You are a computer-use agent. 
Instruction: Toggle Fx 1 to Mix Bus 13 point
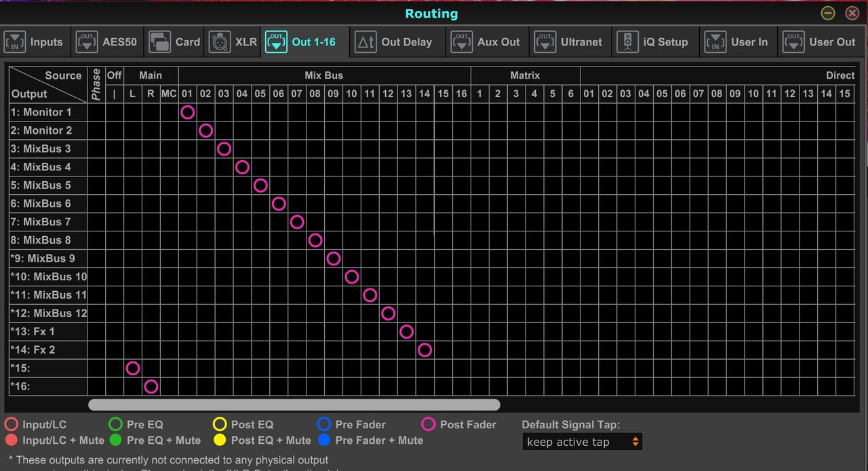coord(407,332)
